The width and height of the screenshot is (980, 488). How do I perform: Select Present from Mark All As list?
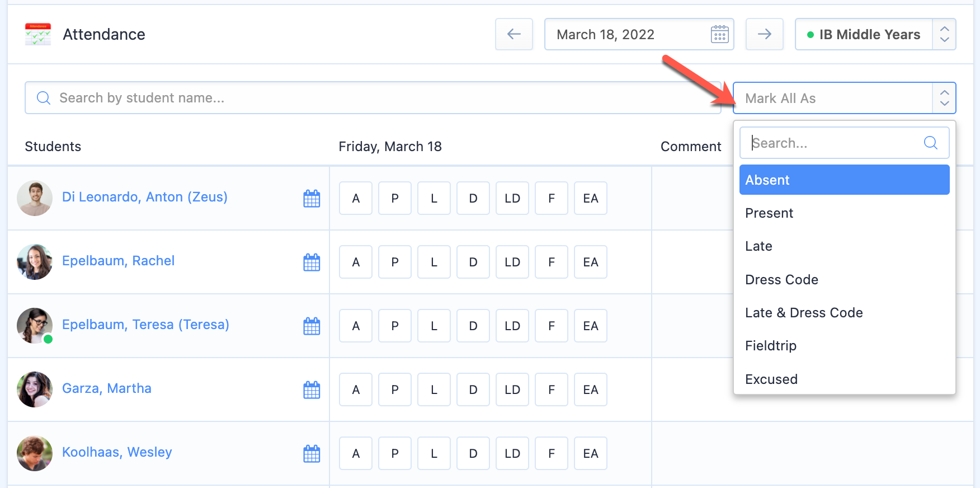(769, 213)
